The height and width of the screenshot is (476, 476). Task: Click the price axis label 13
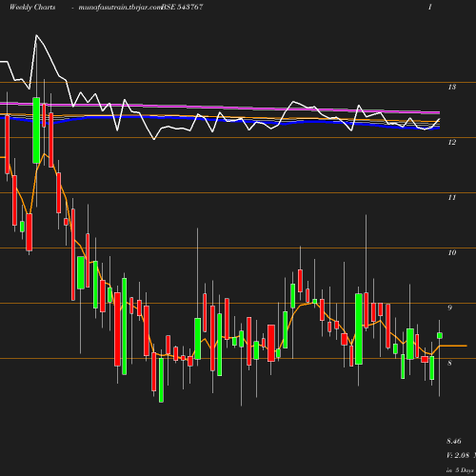tap(452, 87)
